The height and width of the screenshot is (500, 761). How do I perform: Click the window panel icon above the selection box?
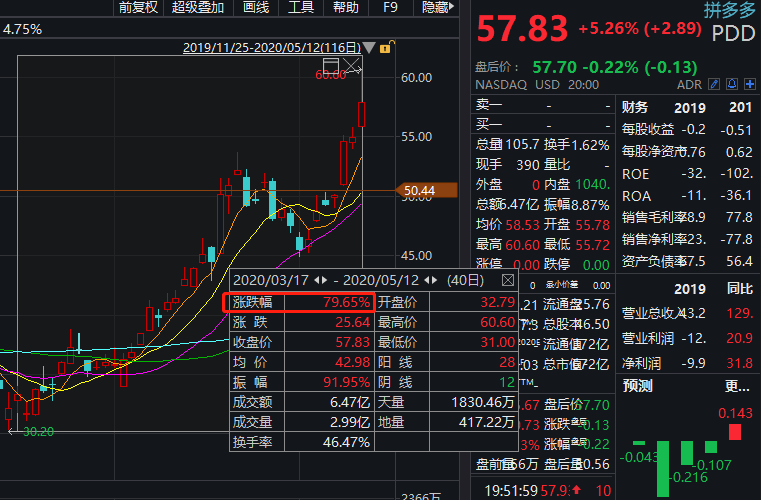coord(331,65)
